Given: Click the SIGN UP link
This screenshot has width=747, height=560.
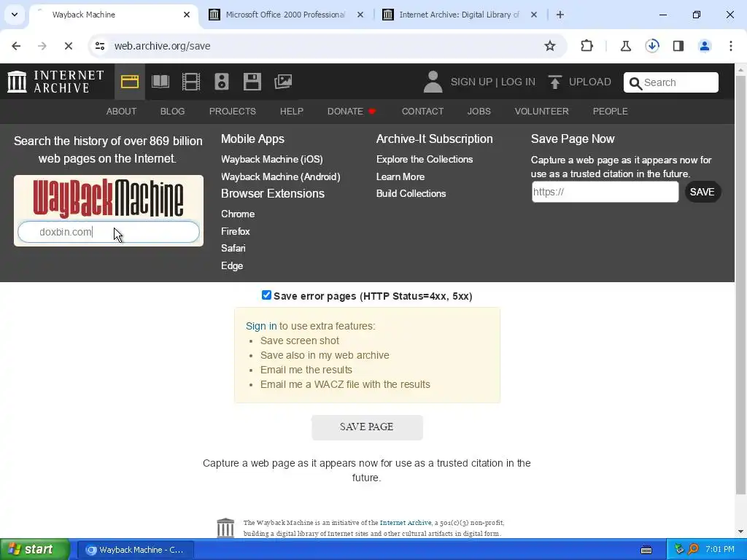Looking at the screenshot, I should click(x=471, y=82).
